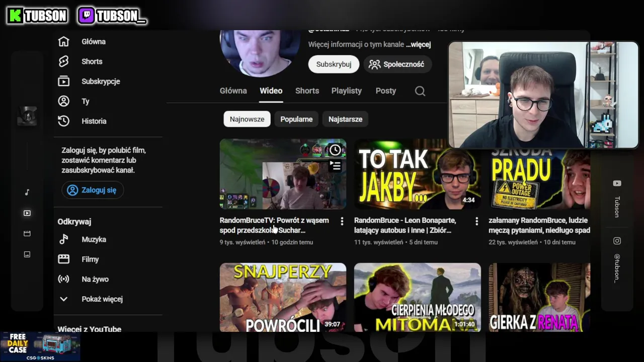This screenshot has width=644, height=362.
Task: Click the Kick logo next to TUBSON
Action: tap(15, 16)
